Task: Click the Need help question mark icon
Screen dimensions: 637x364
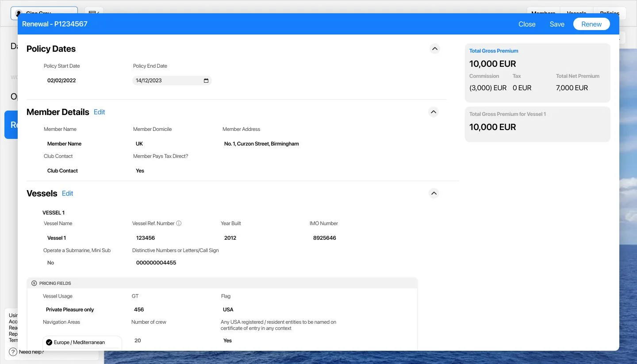Action: point(13,352)
